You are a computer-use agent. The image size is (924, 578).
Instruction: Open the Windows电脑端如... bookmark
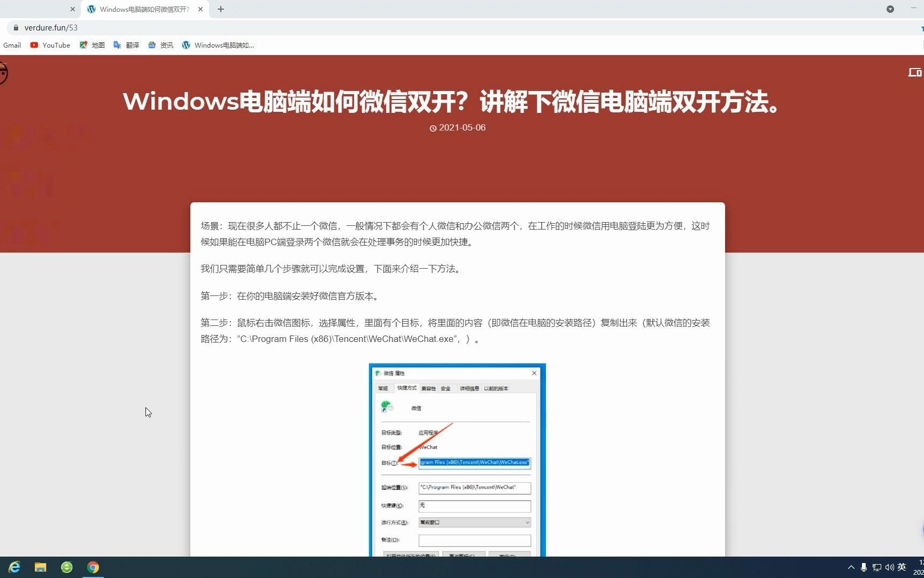(x=218, y=45)
